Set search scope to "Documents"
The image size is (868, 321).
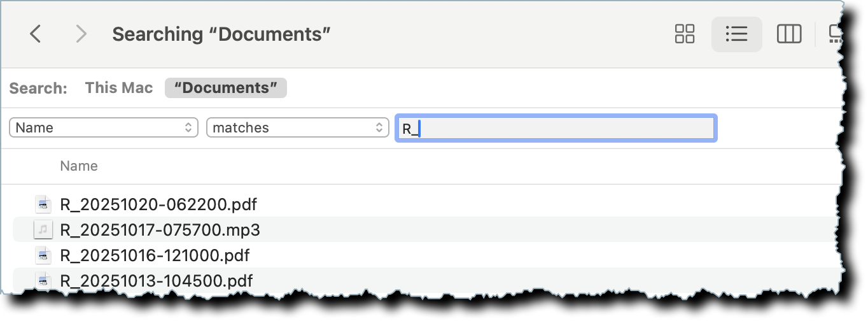coord(226,88)
